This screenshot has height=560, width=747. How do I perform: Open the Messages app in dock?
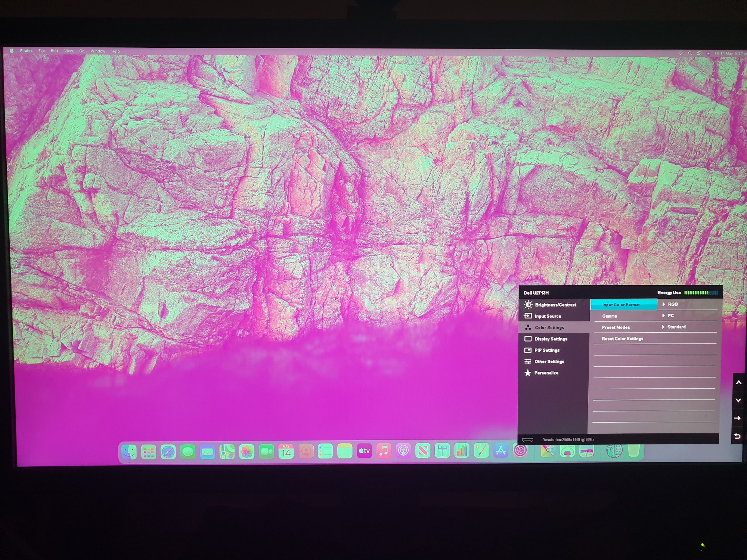point(187,452)
